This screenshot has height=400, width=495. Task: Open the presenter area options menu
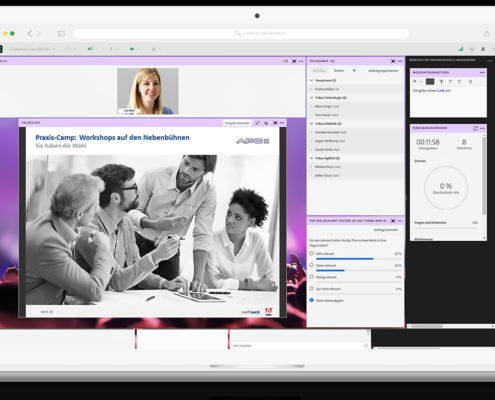[x=489, y=60]
